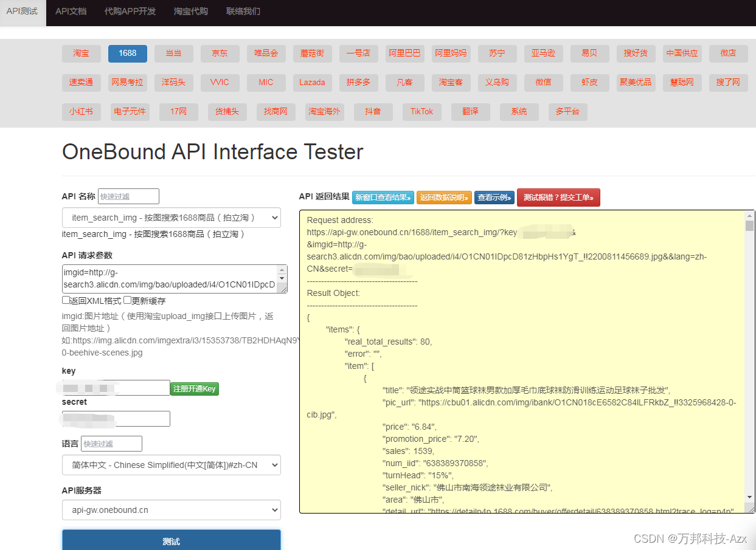
Task: Switch to 电子元件 platform
Action: (130, 112)
